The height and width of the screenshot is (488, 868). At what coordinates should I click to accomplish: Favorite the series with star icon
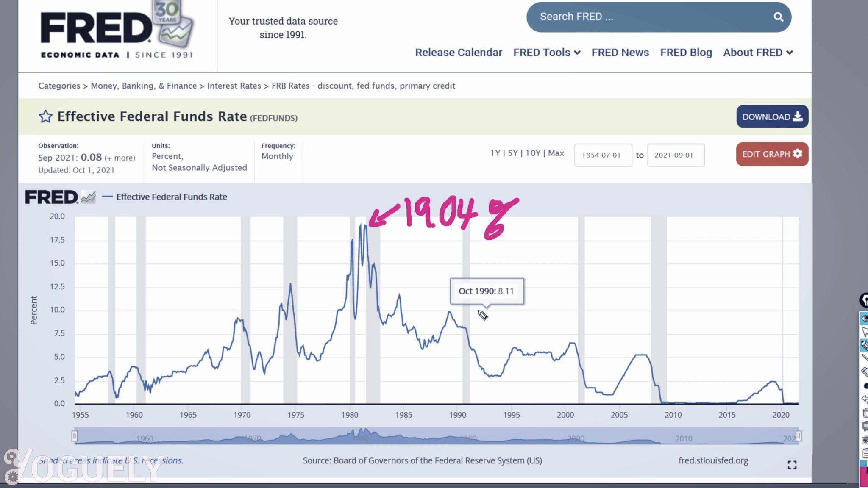pos(45,116)
